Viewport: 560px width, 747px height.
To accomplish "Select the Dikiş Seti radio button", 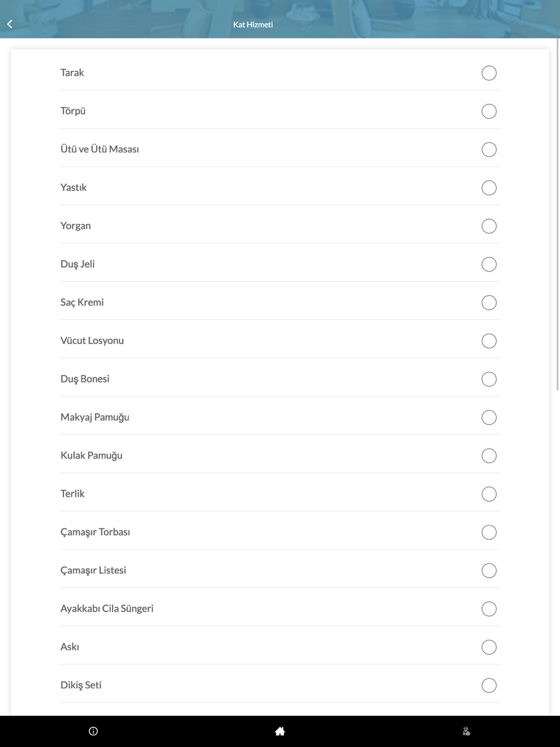I will pos(489,685).
